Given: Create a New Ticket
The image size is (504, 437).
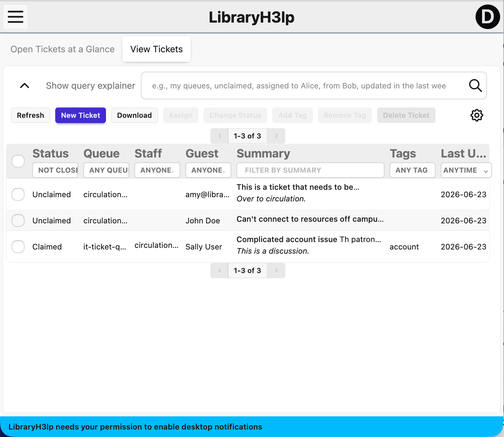Looking at the screenshot, I should (81, 115).
